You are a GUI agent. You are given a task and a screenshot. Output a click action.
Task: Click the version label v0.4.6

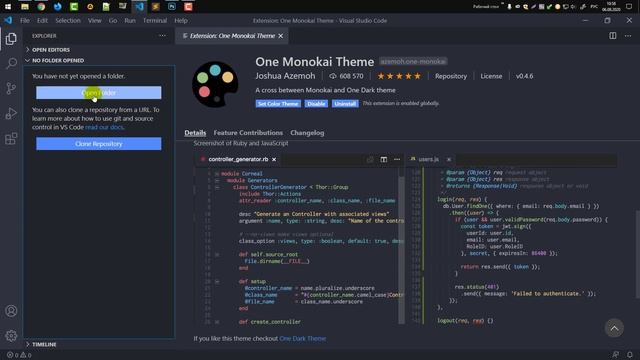[x=524, y=76]
